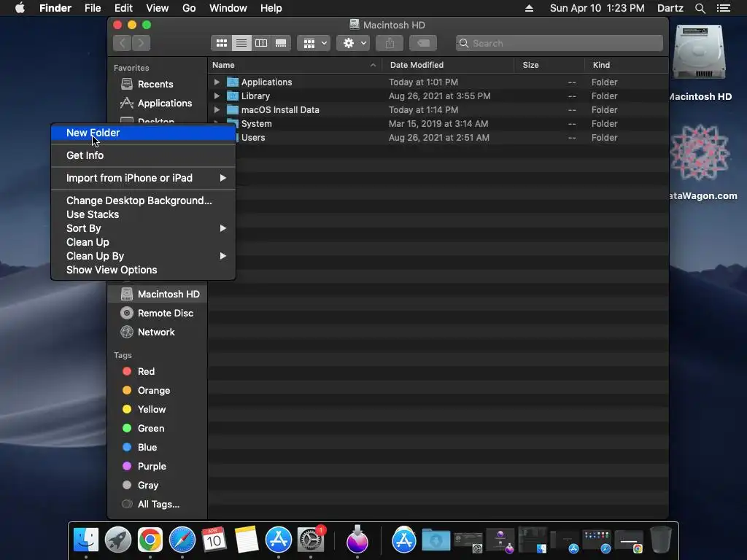Viewport: 747px width, 560px height.
Task: Switch Finder to column view
Action: [x=261, y=43]
